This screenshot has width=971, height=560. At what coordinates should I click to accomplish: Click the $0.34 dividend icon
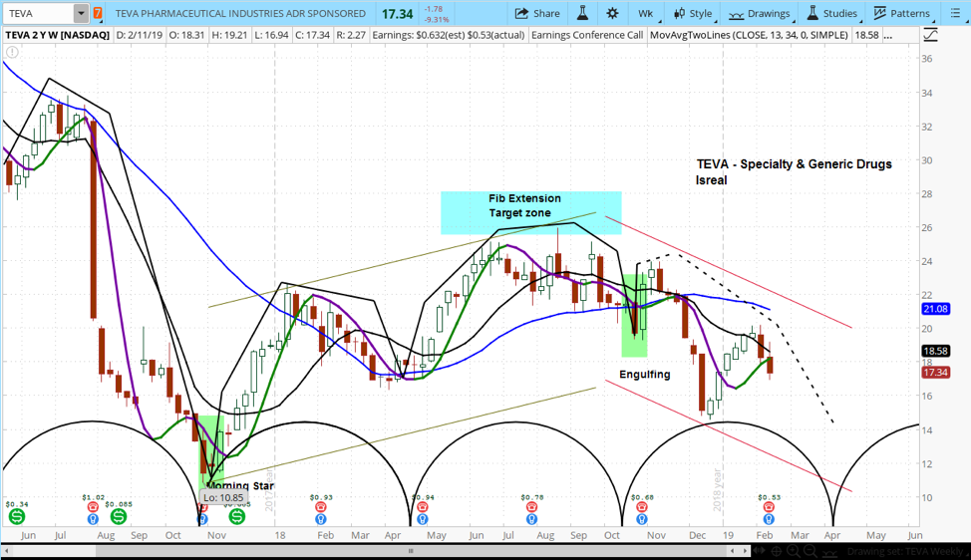pos(17,516)
